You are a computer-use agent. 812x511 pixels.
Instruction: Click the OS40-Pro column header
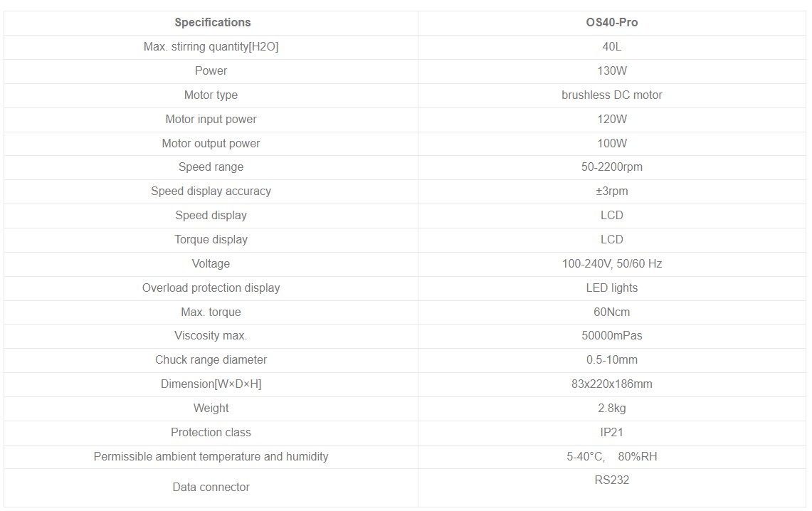[611, 23]
